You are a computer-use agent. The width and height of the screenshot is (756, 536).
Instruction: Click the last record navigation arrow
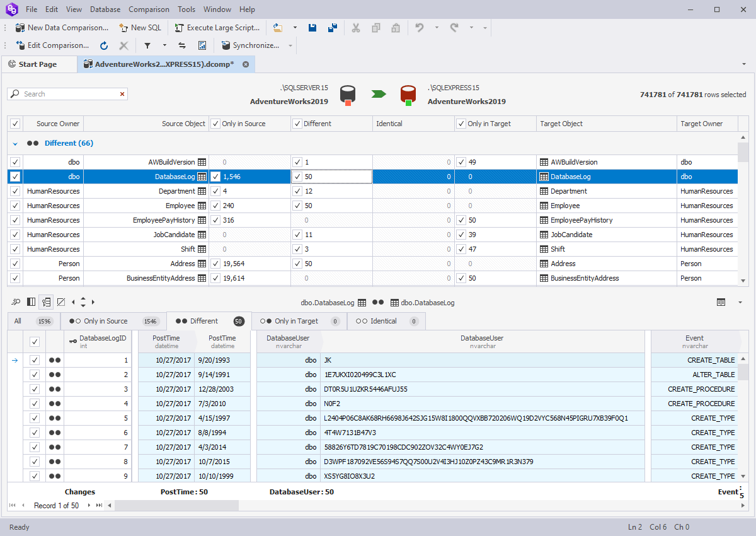coord(99,505)
